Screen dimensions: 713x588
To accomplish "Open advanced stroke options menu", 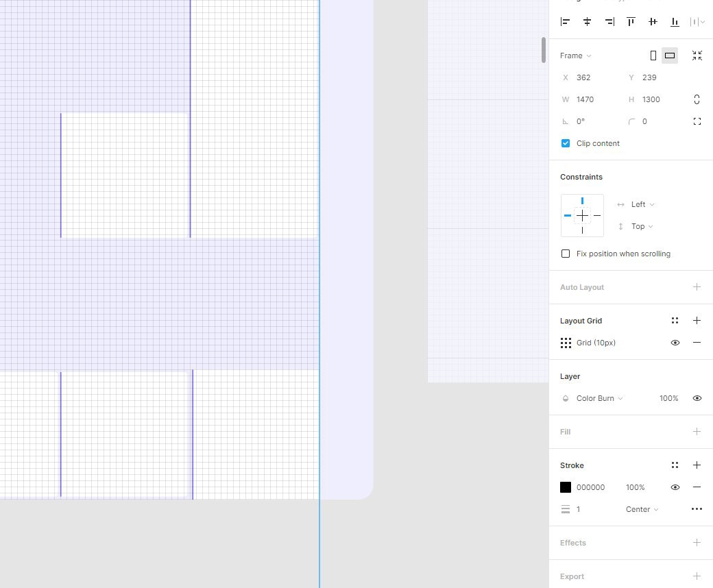I will [x=697, y=509].
